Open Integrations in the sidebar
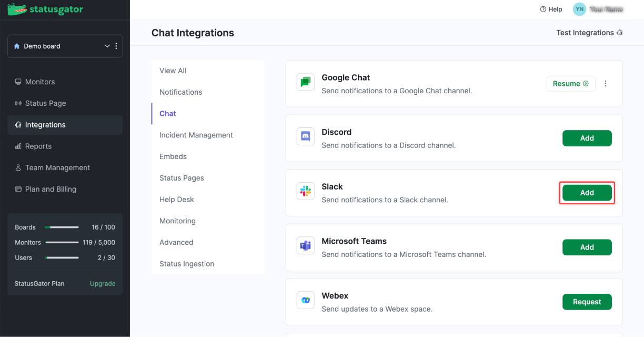The width and height of the screenshot is (644, 337). click(65, 125)
